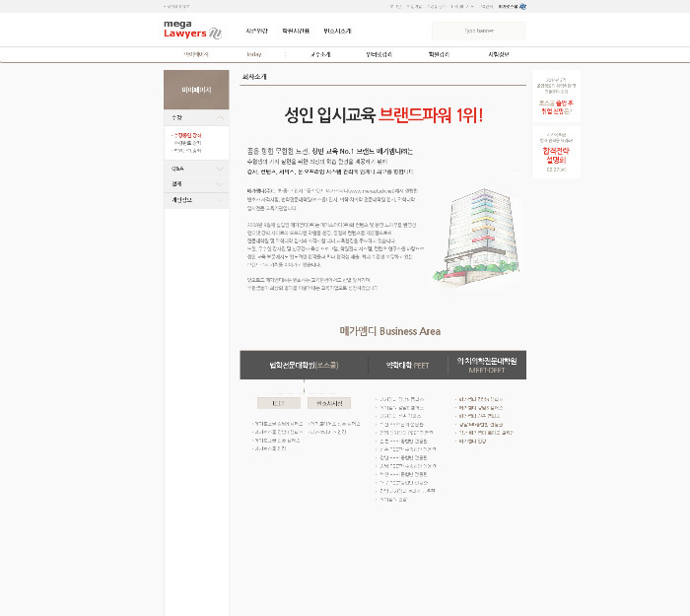The image size is (690, 616).
Task: Open the rightmost item in the navigation bar
Action: [x=499, y=54]
